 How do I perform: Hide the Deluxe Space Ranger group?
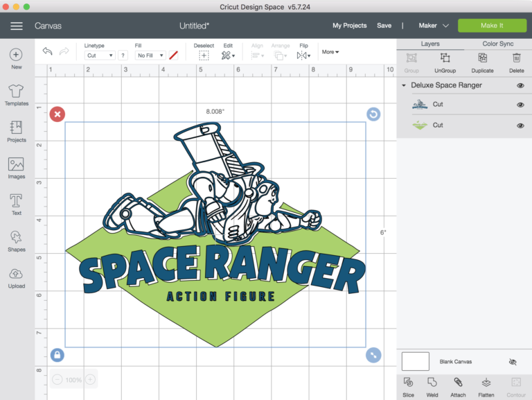click(x=520, y=85)
